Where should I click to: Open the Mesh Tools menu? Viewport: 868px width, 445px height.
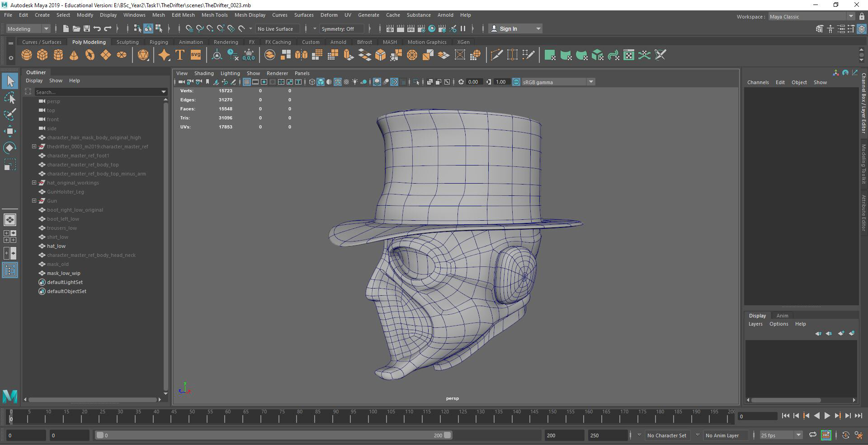pyautogui.click(x=214, y=15)
